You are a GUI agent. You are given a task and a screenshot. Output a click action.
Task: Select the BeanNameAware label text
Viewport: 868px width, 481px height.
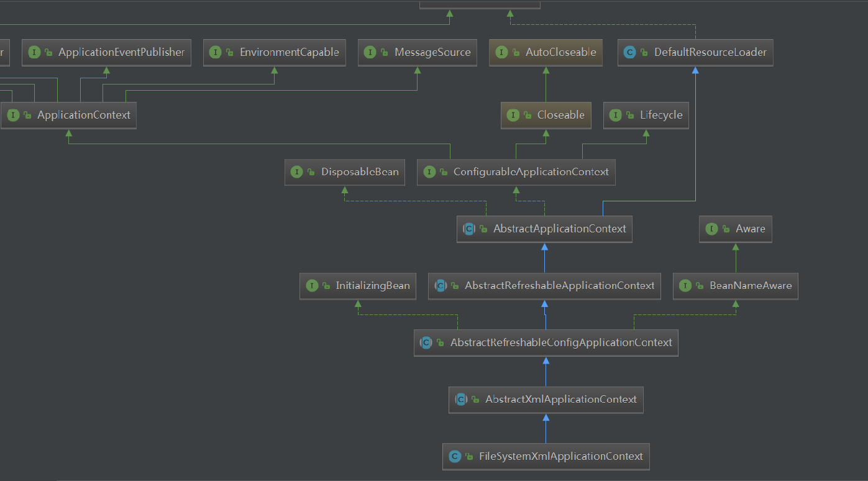(751, 286)
